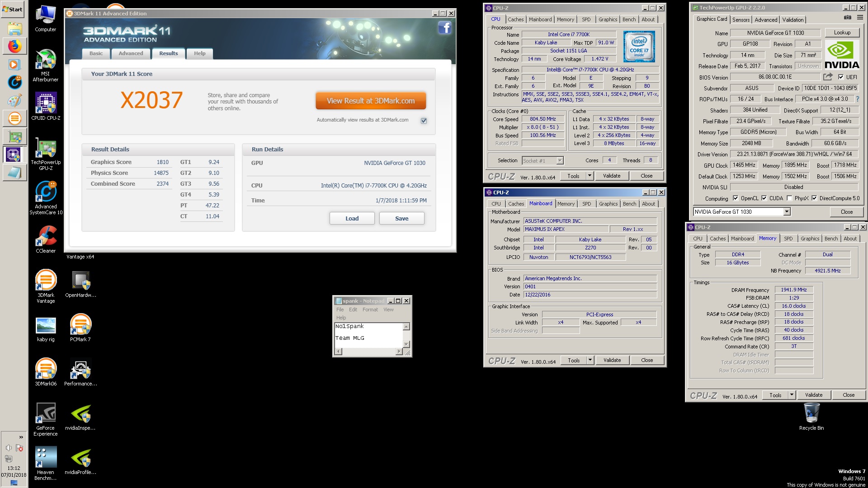Viewport: 868px width, 488px height.
Task: Toggle the CUDA checkbox
Action: (764, 198)
